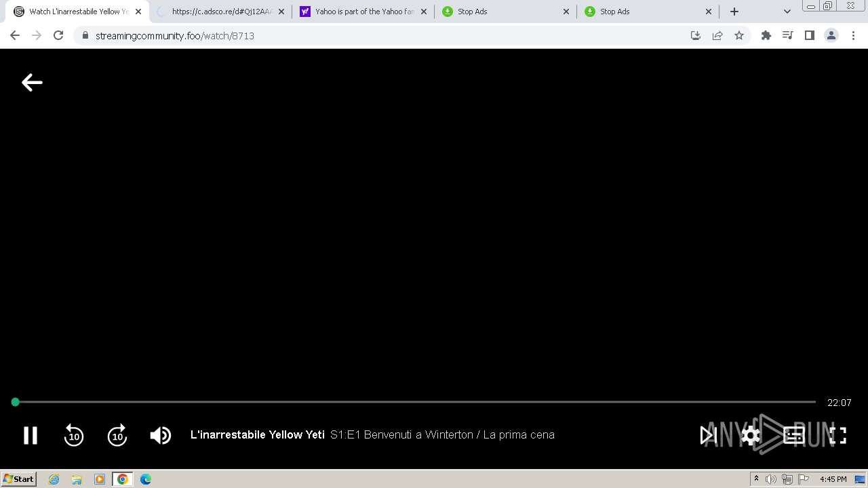
Task: Share this page icon
Action: [x=717, y=35]
